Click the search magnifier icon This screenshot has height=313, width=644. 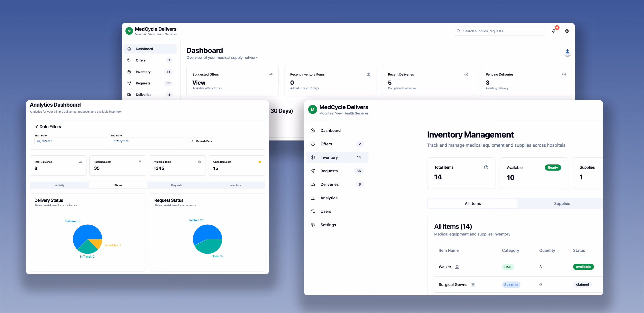click(x=458, y=31)
